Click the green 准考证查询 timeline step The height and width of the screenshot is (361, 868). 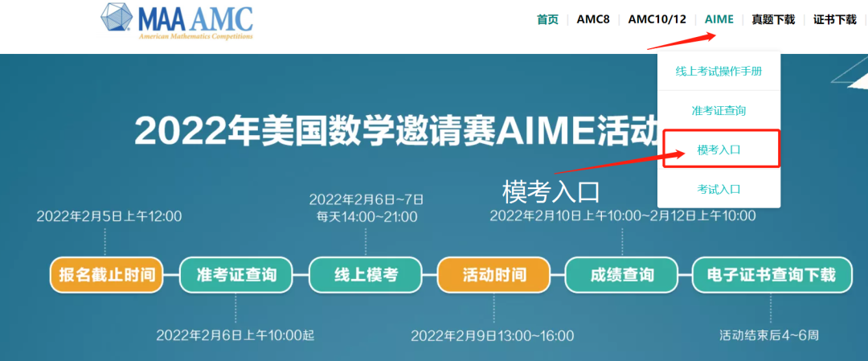tap(235, 275)
